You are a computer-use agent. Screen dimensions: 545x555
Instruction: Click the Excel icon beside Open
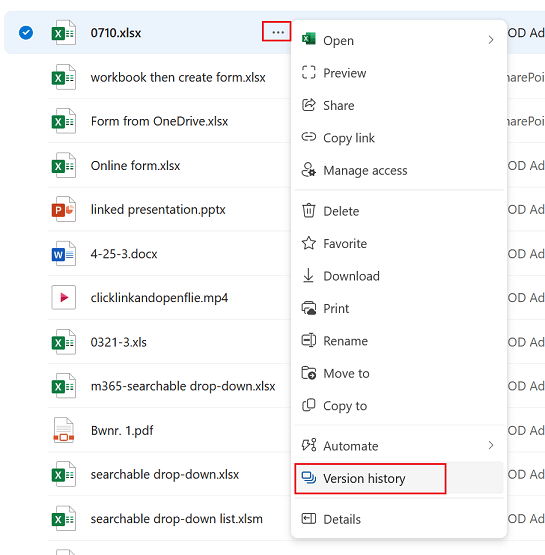click(309, 39)
